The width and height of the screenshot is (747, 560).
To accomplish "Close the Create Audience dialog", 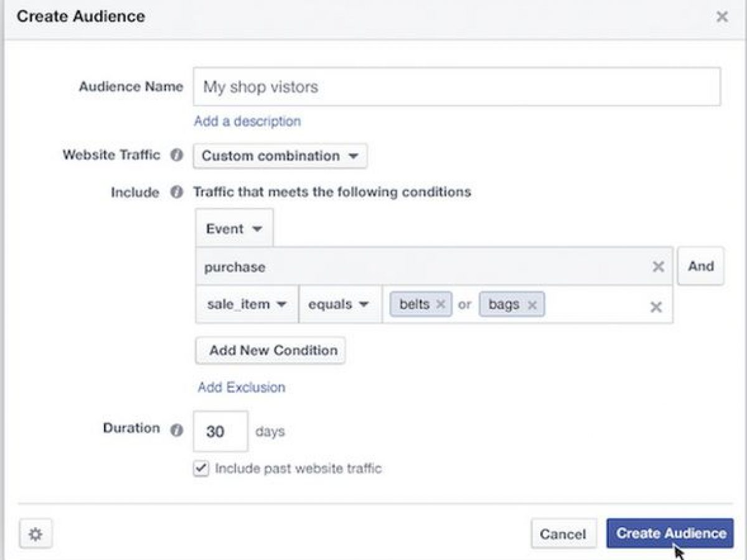I will (722, 17).
